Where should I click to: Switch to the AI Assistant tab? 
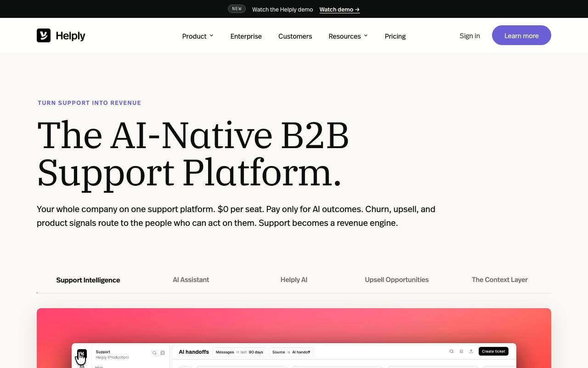(191, 280)
